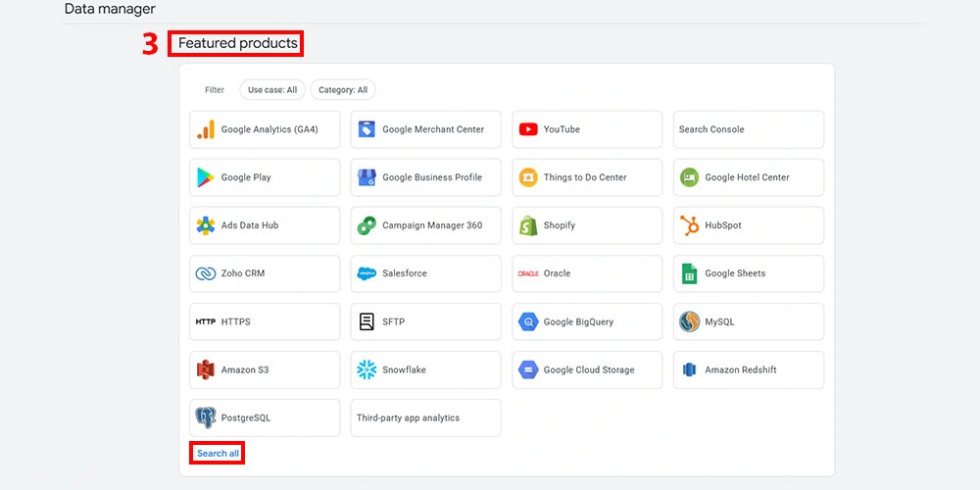Screen dimensions: 980x490
Task: Select the Search Console product card
Action: 749,129
